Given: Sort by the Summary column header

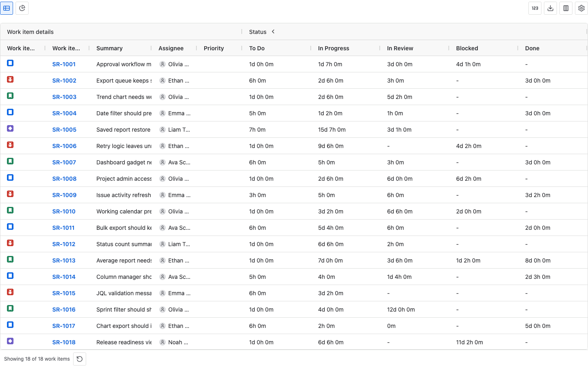Looking at the screenshot, I should pyautogui.click(x=109, y=48).
